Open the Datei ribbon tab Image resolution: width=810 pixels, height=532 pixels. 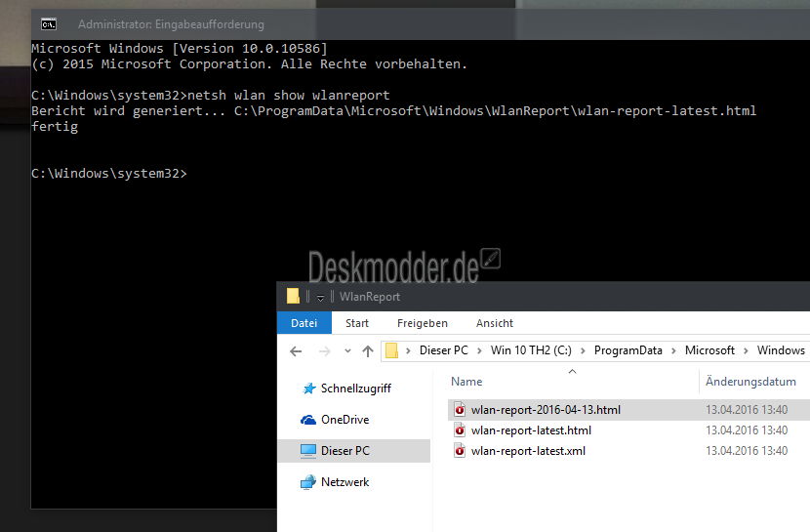click(x=304, y=323)
